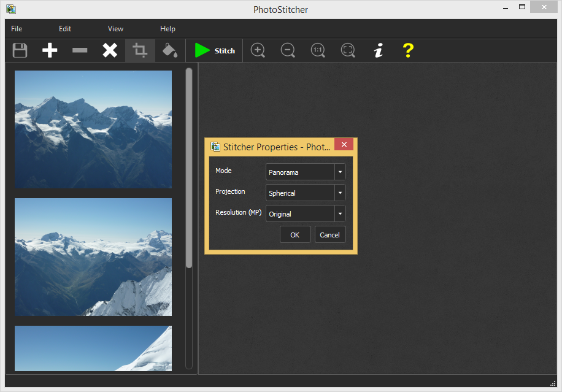Select the paint bucket fill tool
The height and width of the screenshot is (392, 562).
[170, 50]
